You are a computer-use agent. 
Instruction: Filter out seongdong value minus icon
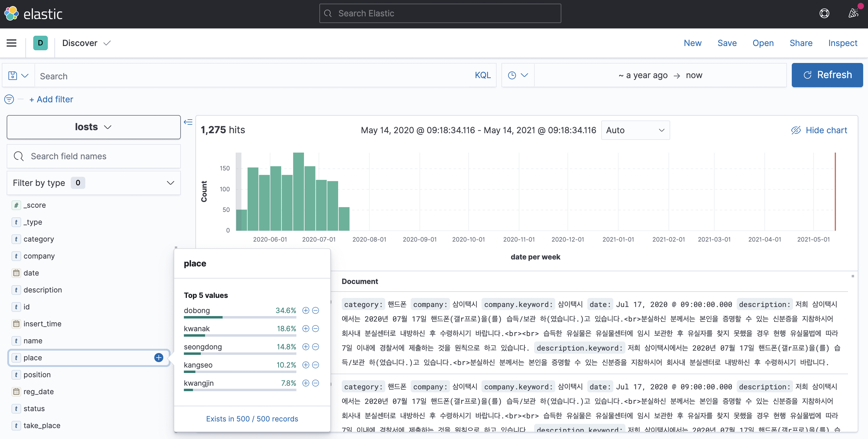point(315,347)
